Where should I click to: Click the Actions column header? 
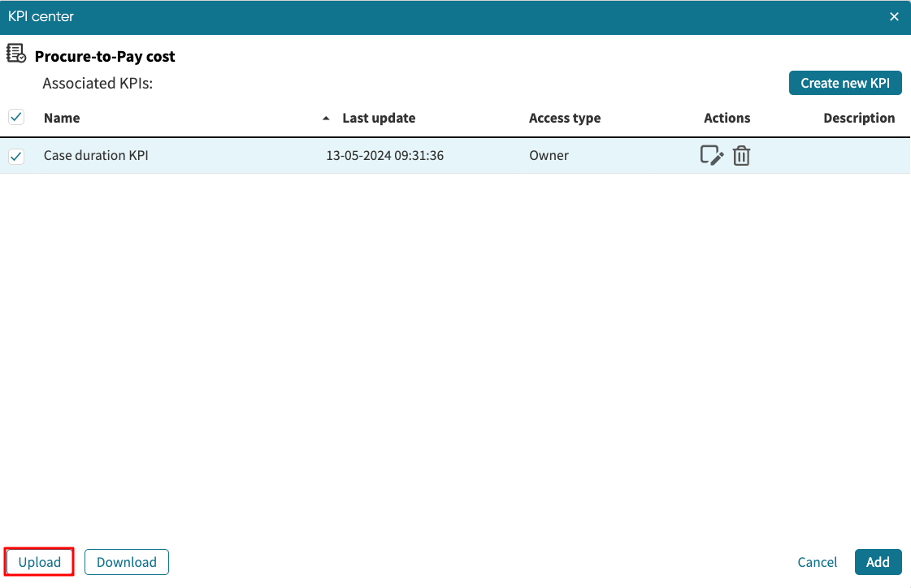[x=727, y=119]
